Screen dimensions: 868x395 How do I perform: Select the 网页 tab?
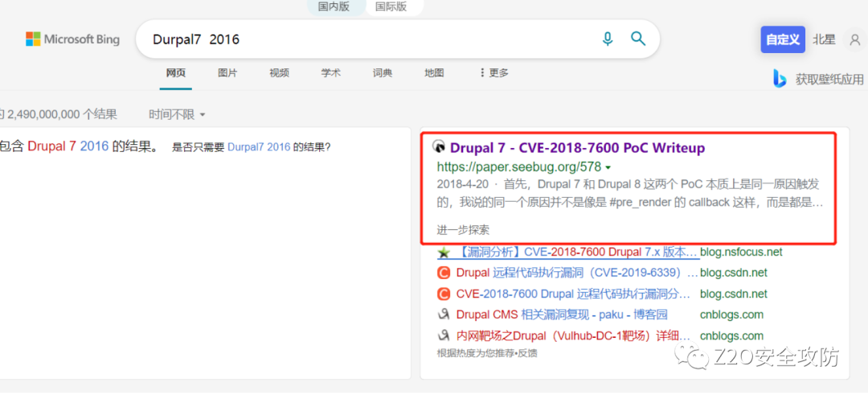tap(175, 72)
